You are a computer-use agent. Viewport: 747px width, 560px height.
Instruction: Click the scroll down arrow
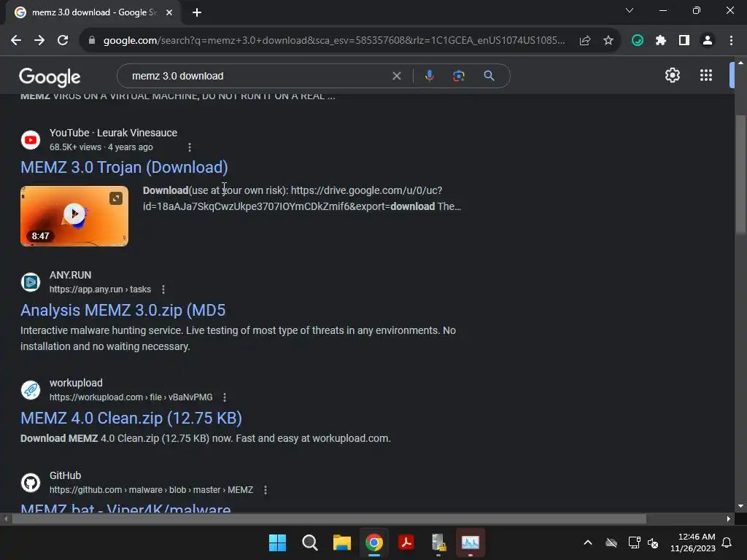740,506
